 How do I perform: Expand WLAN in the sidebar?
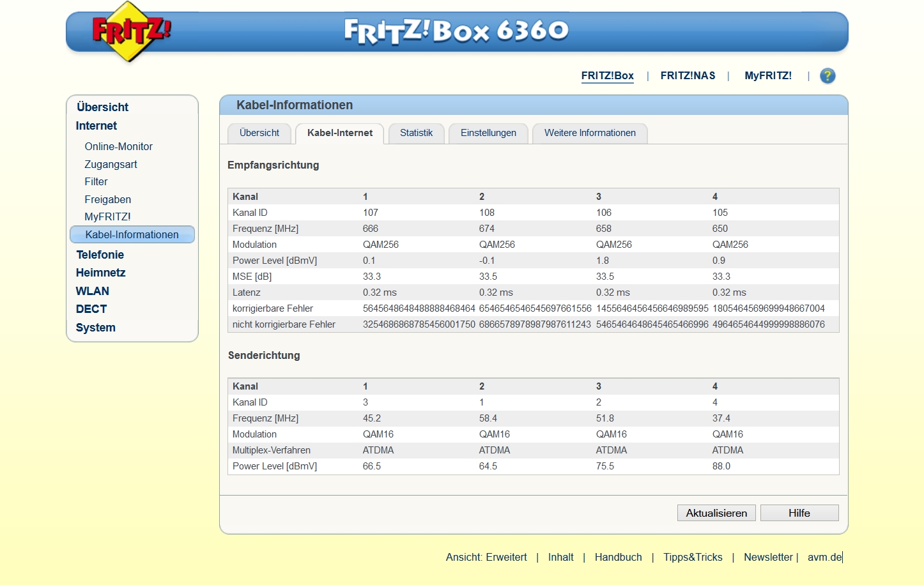[92, 291]
